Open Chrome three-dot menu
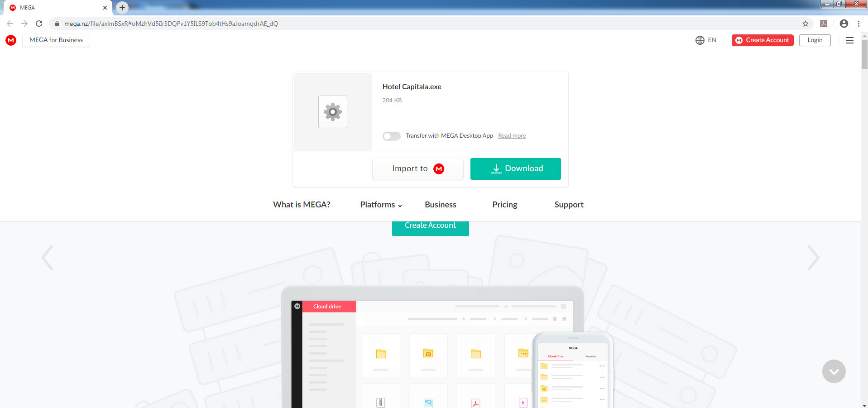868x408 pixels. click(858, 24)
